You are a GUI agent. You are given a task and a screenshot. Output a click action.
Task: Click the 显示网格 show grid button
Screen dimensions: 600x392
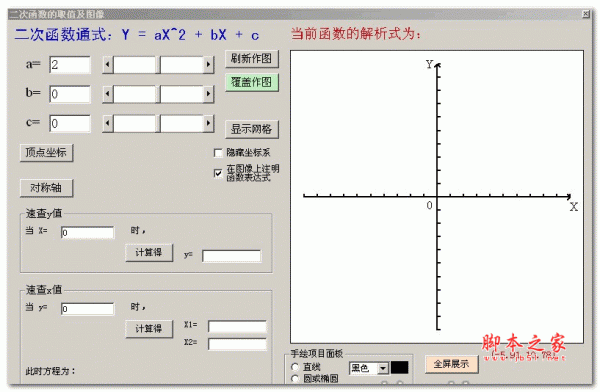tap(251, 129)
